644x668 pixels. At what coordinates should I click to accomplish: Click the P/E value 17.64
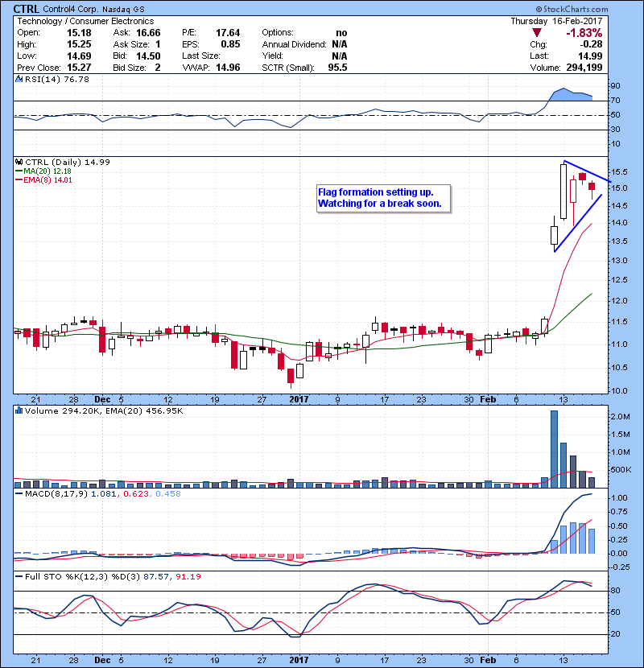tap(228, 33)
